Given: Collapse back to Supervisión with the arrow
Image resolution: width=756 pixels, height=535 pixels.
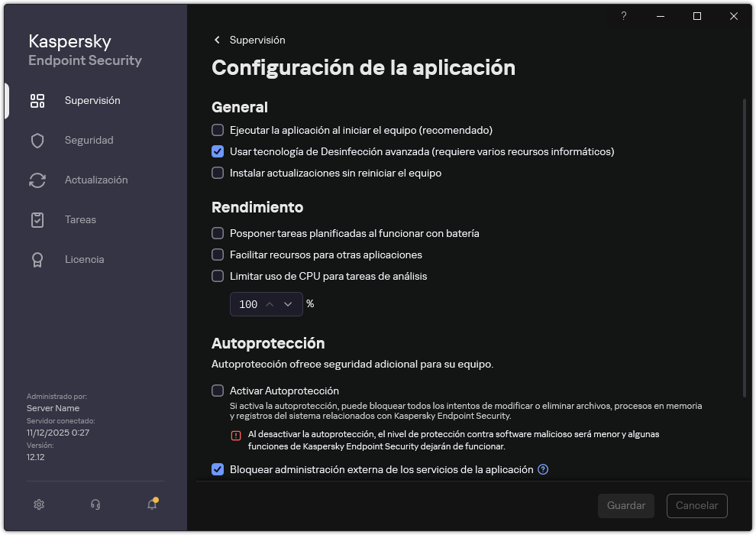Looking at the screenshot, I should click(x=217, y=40).
